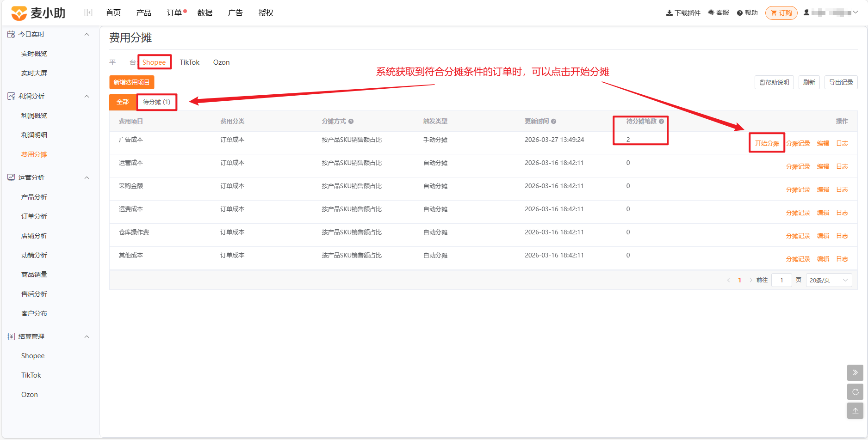Open 产品分析 in sidebar

tap(34, 197)
